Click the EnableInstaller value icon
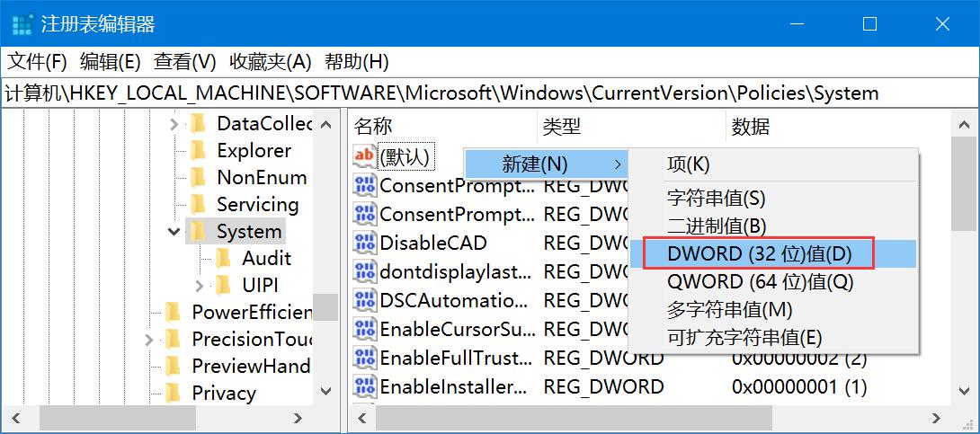The image size is (980, 434). [364, 386]
